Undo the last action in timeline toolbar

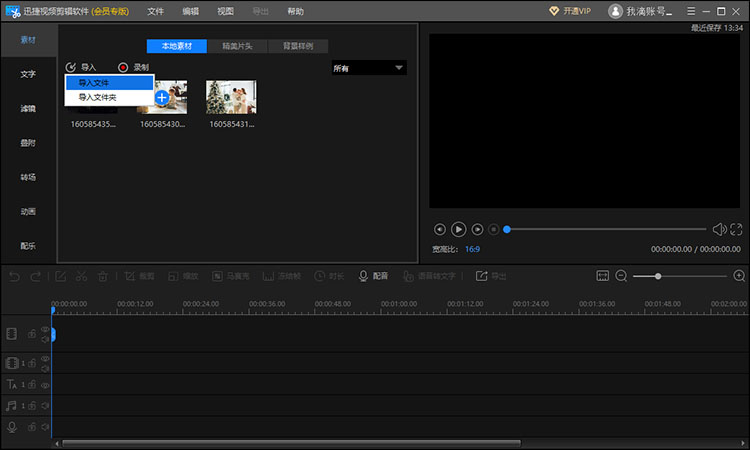(x=14, y=276)
